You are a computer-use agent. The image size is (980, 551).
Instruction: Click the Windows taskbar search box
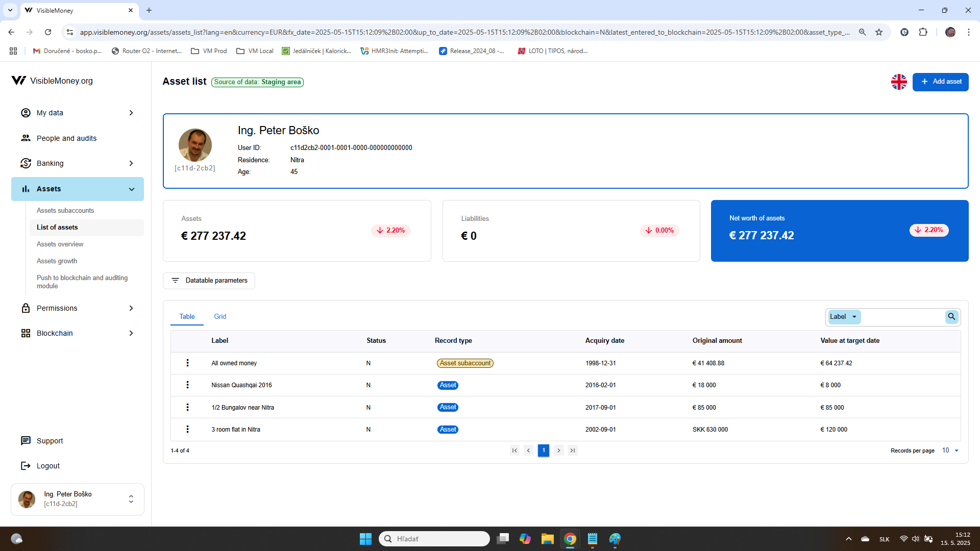tap(434, 539)
